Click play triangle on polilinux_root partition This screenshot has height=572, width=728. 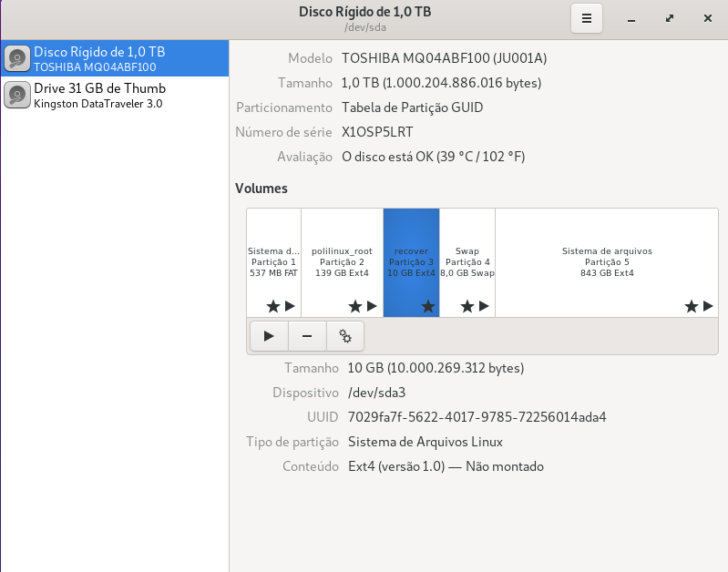point(372,306)
